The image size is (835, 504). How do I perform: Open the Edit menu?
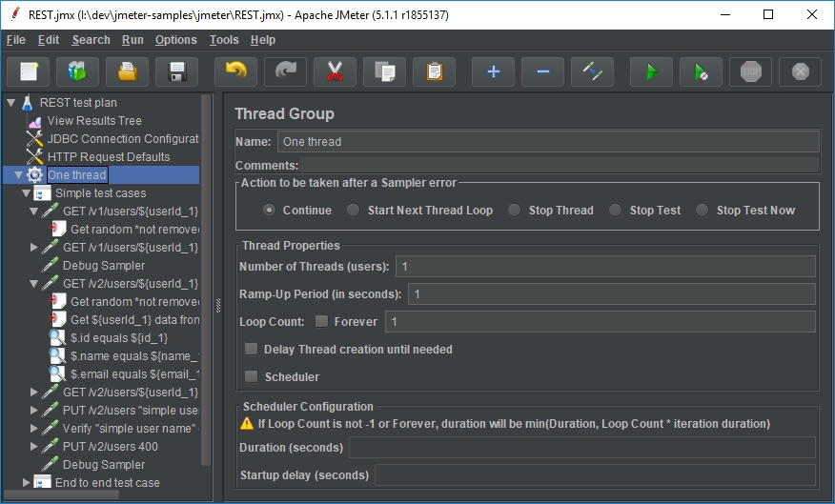pyautogui.click(x=49, y=40)
